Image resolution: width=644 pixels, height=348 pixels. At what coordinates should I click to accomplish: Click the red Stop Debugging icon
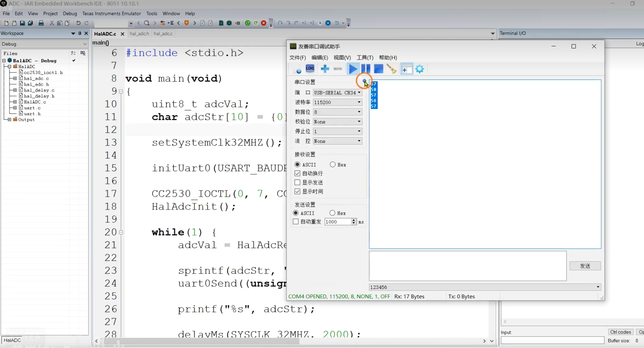264,23
